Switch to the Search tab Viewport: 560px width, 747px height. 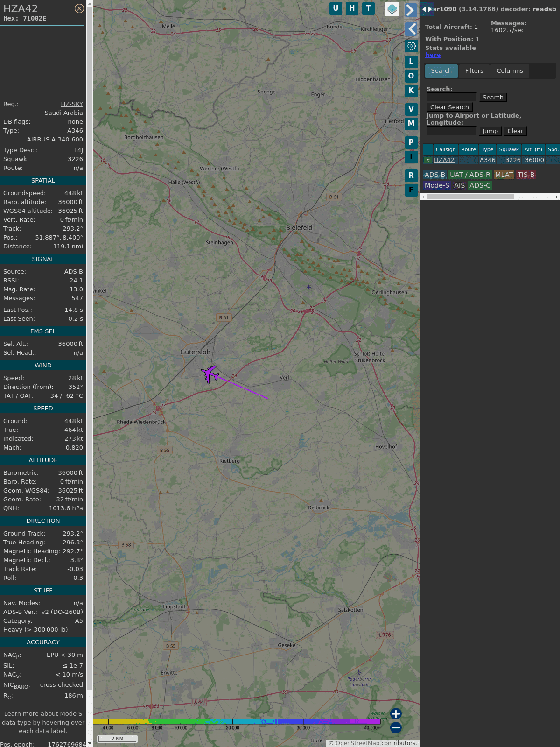click(x=441, y=71)
